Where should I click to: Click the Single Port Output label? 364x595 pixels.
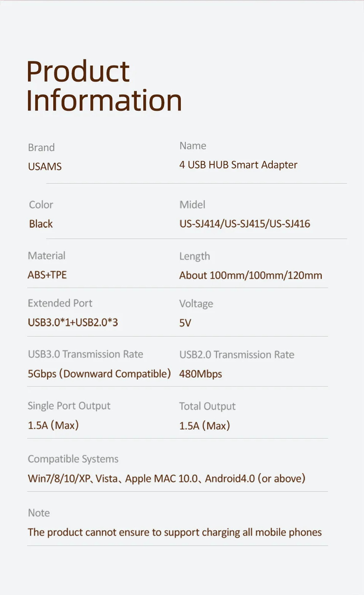(x=69, y=406)
